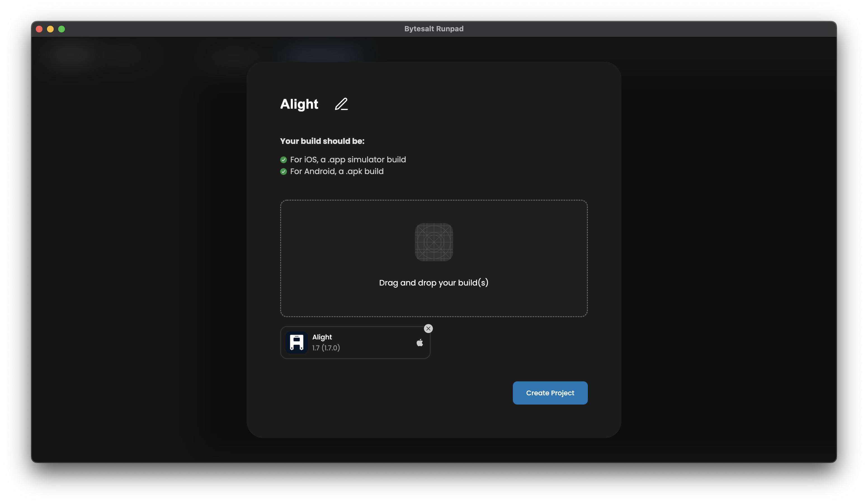
Task: Click the green check next to iOS requirement
Action: point(284,160)
